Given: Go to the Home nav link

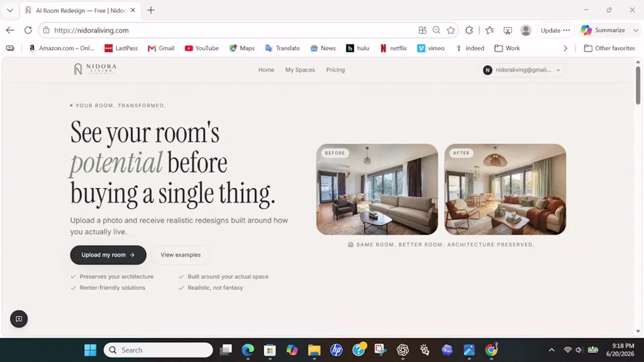Looking at the screenshot, I should (266, 70).
